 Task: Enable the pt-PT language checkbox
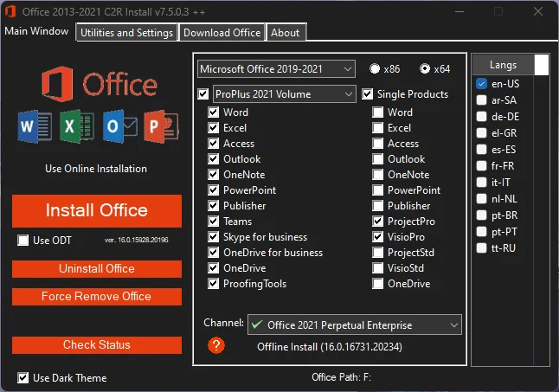482,232
